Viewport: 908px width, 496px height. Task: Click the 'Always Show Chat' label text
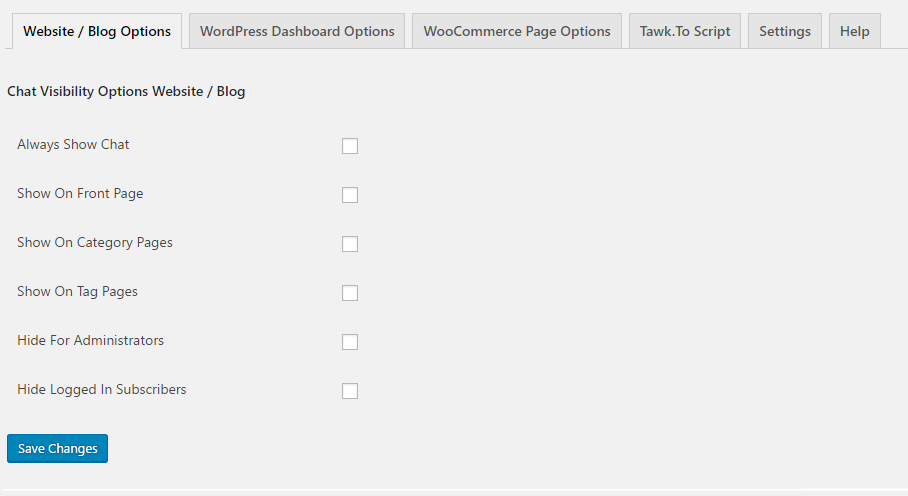pos(73,145)
